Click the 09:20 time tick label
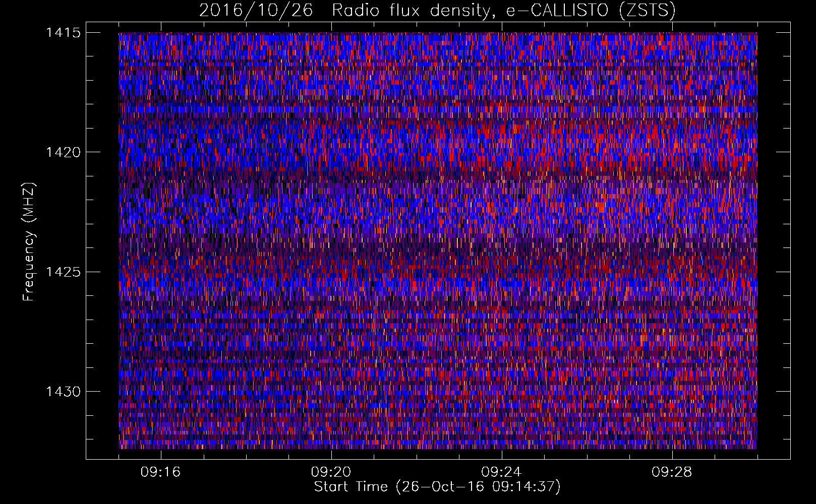 331,472
